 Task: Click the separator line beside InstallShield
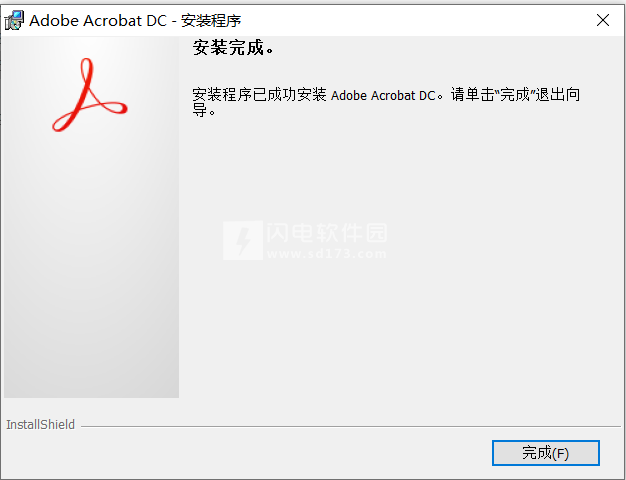point(351,426)
